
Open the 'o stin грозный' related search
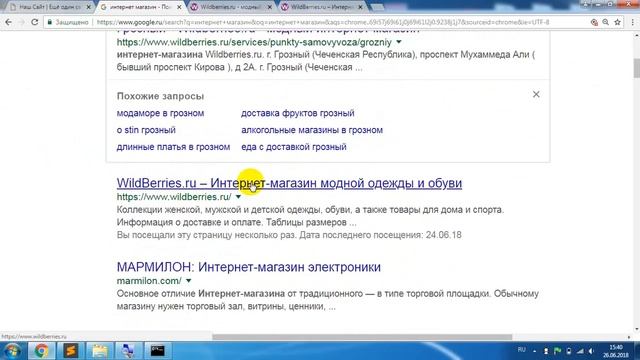coord(146,130)
